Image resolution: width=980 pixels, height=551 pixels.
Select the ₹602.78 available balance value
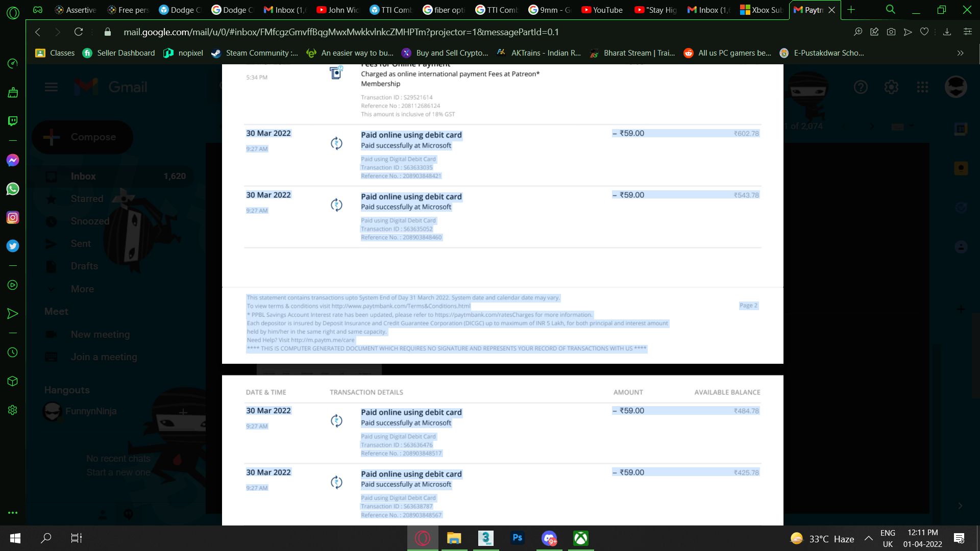pos(746,134)
